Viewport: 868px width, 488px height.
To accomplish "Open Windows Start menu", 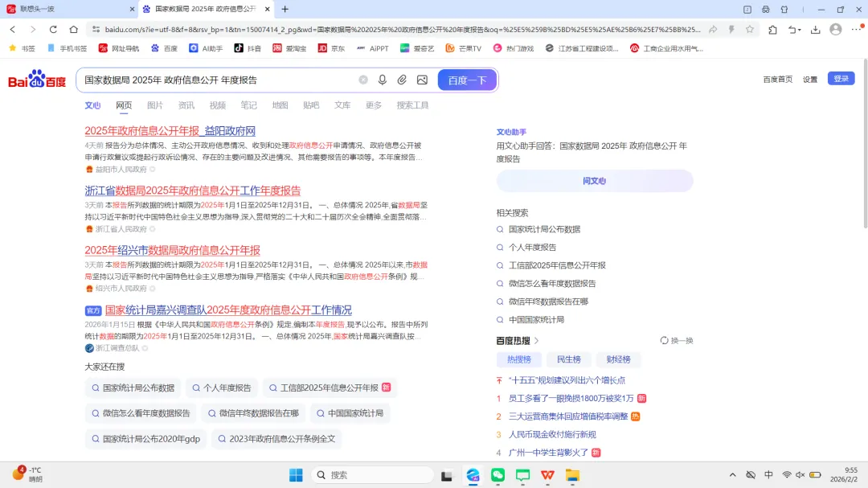I will tap(296, 474).
